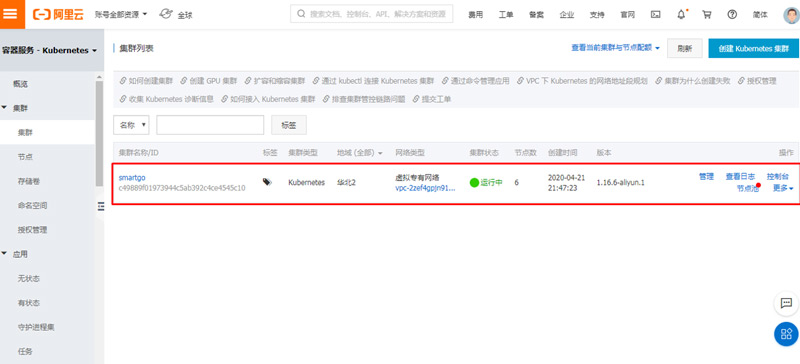Viewport: 800px width, 364px height.
Task: Open the Cloud Shell terminal icon
Action: pyautogui.click(x=656, y=15)
